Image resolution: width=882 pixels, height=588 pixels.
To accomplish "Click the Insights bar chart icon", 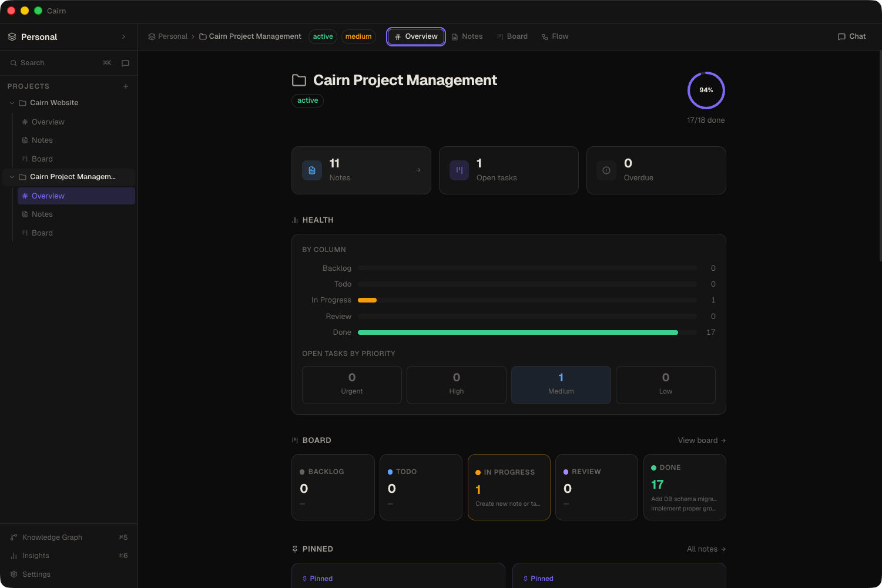I will click(x=14, y=556).
